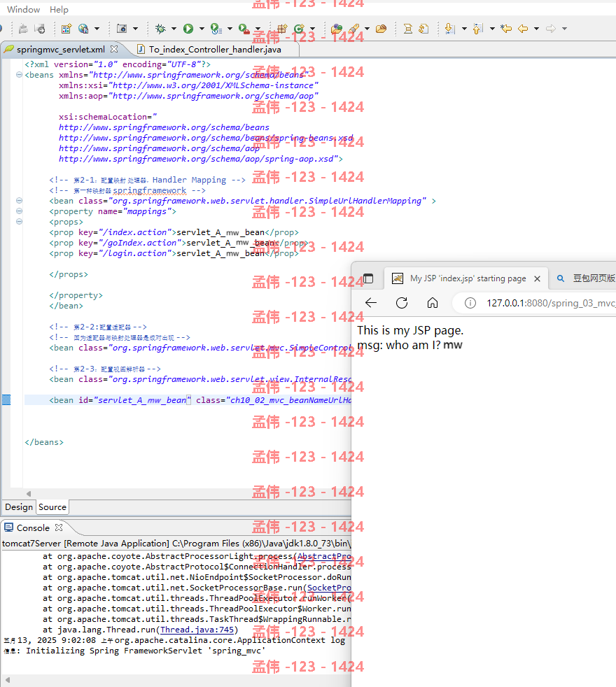The image size is (616, 687).
Task: Click the /goIndex.action prop key line
Action: point(179,243)
